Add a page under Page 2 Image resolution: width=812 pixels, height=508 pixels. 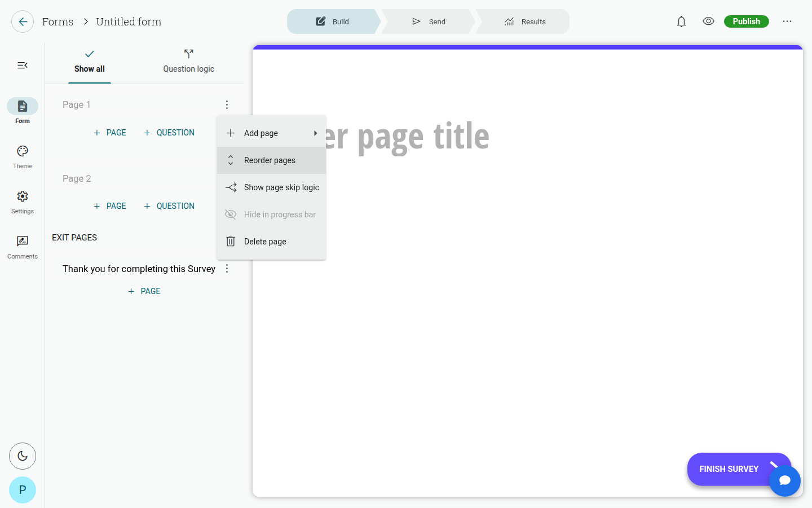click(x=110, y=206)
